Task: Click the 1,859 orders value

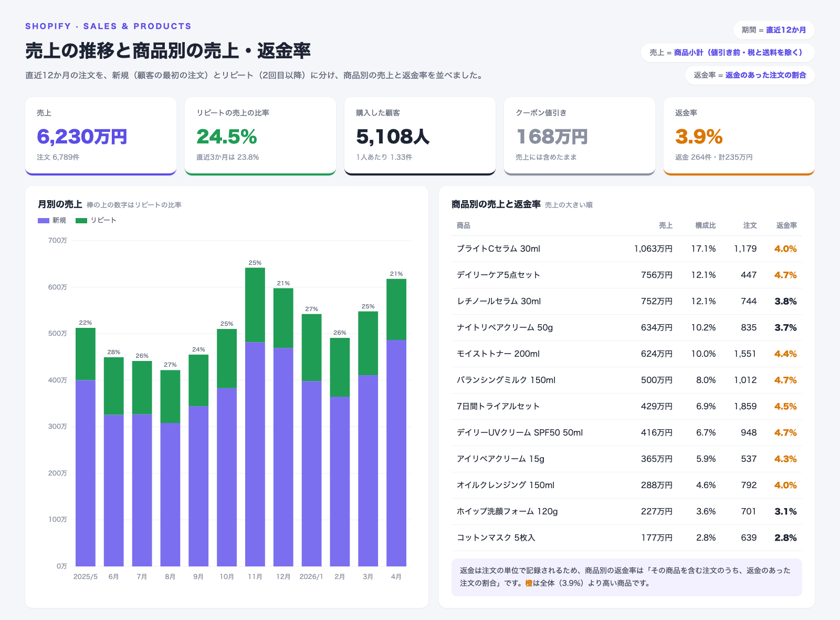Action: click(x=745, y=407)
